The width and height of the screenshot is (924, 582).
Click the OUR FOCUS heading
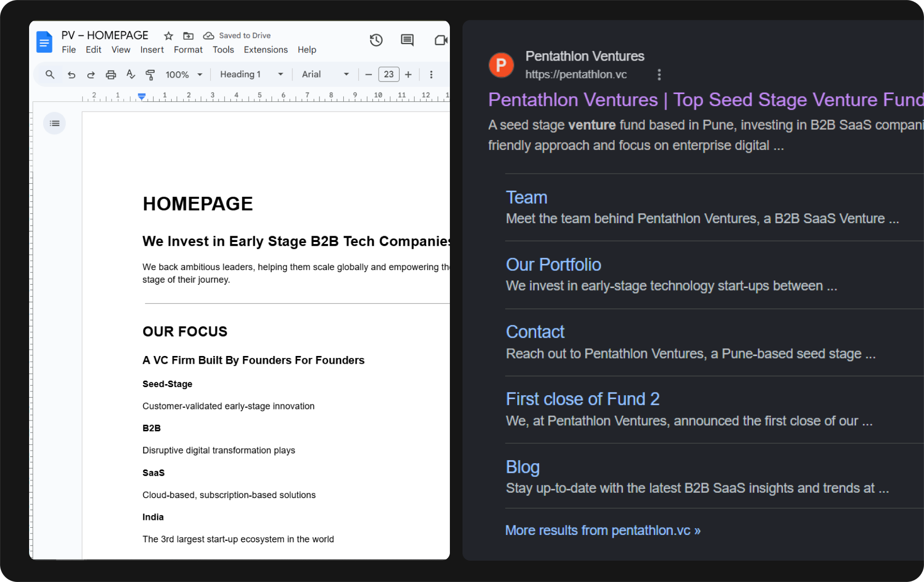tap(185, 332)
